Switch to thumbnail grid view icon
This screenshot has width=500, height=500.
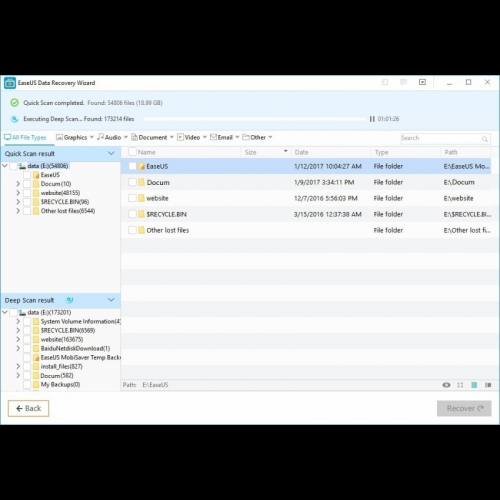(x=460, y=385)
